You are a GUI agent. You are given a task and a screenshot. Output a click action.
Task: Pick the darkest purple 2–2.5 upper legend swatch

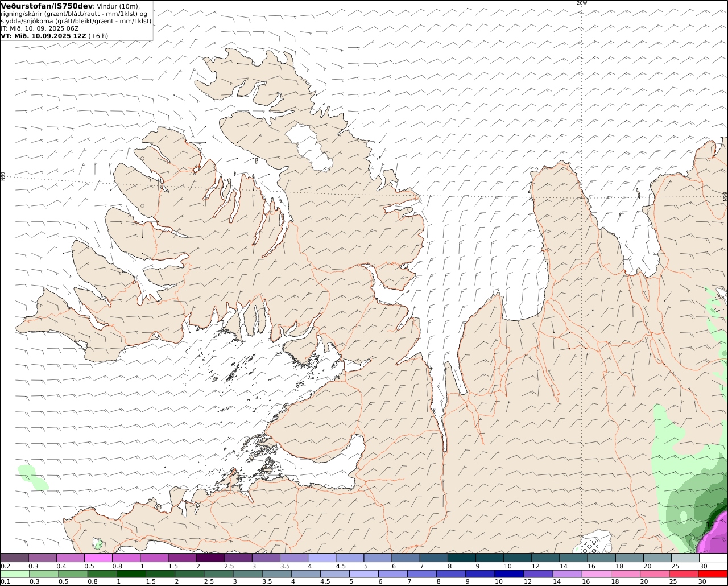210,558
